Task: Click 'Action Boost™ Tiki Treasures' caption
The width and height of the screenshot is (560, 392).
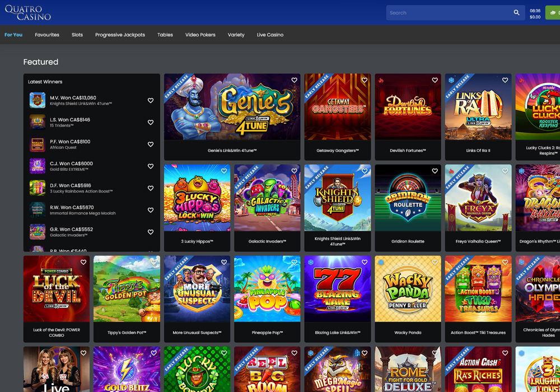Action: pos(478,333)
